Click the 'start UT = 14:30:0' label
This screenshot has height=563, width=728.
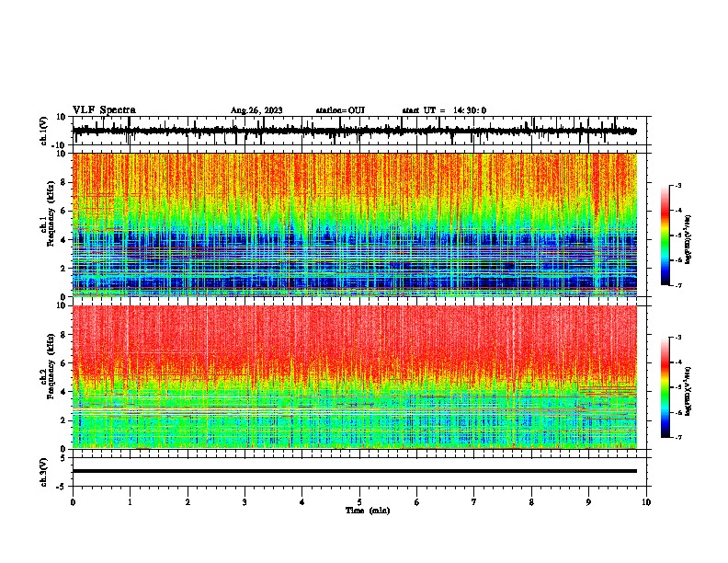point(444,110)
